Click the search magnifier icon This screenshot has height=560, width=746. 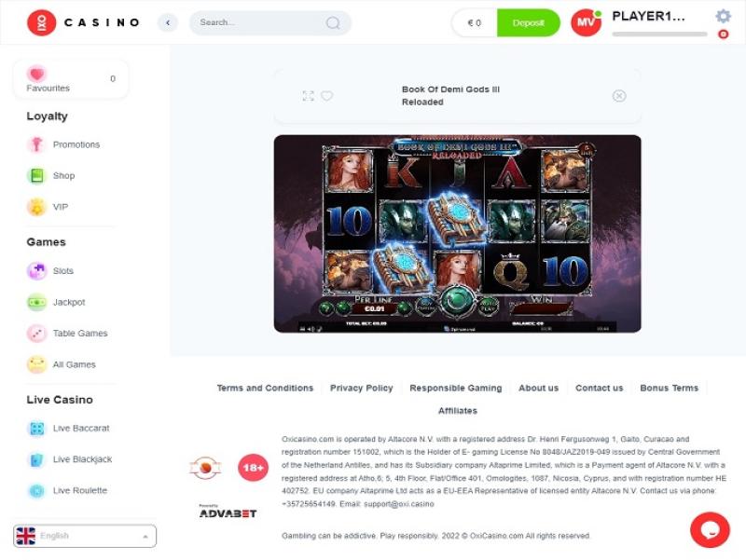pos(333,22)
